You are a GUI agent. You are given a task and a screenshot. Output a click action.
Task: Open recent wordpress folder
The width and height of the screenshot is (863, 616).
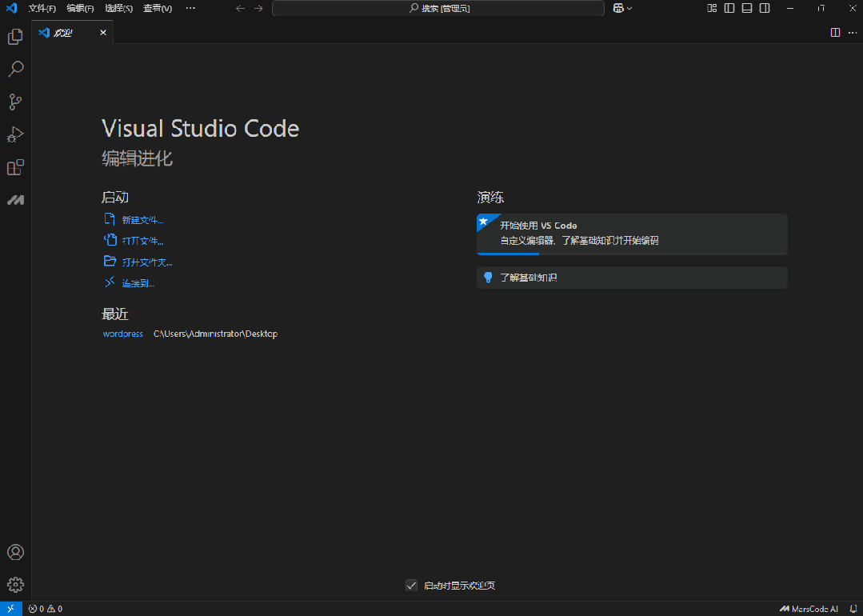[122, 334]
